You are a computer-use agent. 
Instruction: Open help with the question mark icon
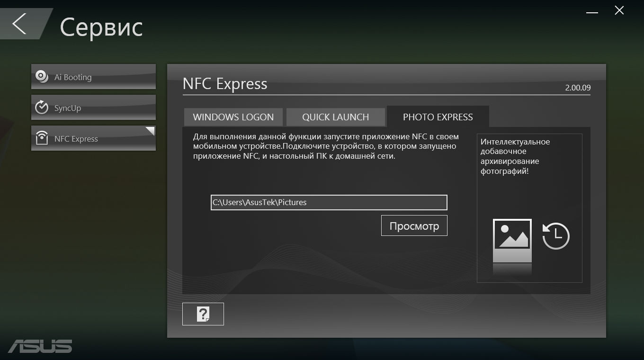[203, 314]
